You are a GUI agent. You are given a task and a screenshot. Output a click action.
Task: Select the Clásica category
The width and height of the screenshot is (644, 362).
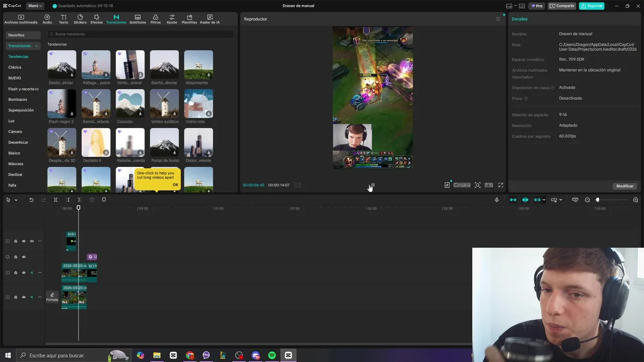[15, 67]
